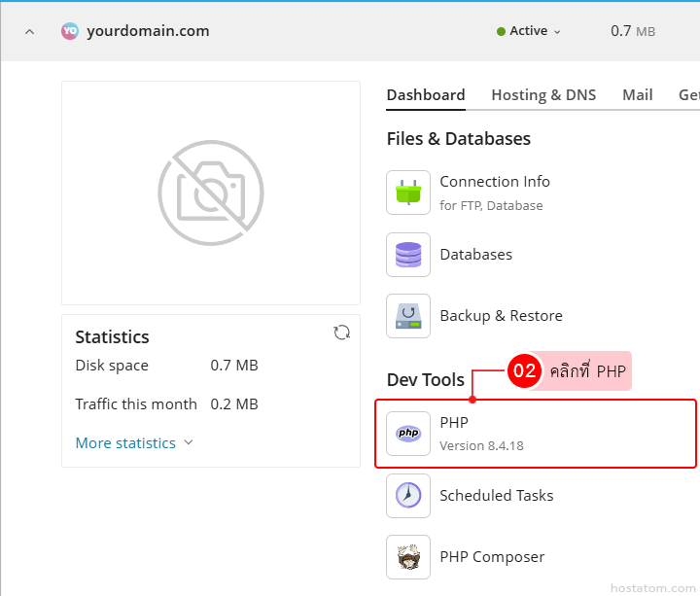Screen dimensions: 700x596
Task: Open the Databases stack icon
Action: [x=408, y=255]
